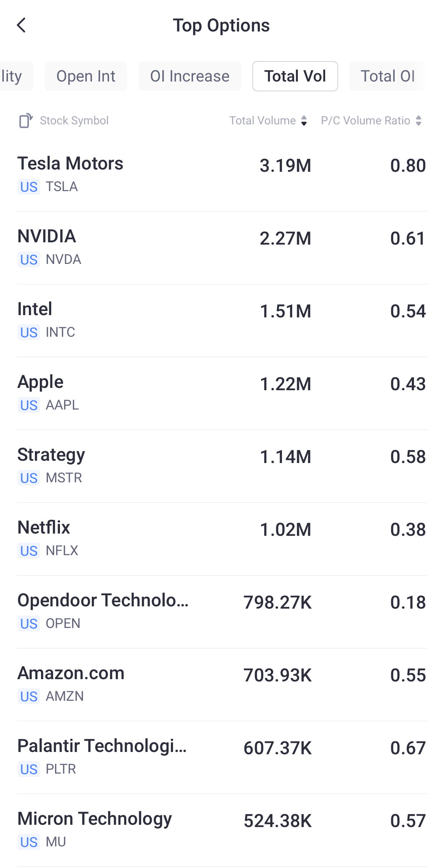This screenshot has height=868, width=444.
Task: Open Strategy MSTR options
Action: [x=222, y=466]
